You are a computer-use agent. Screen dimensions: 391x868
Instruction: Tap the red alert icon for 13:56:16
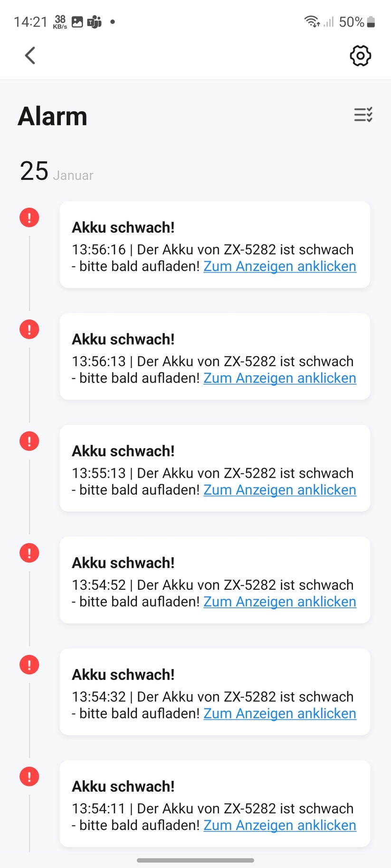click(29, 217)
